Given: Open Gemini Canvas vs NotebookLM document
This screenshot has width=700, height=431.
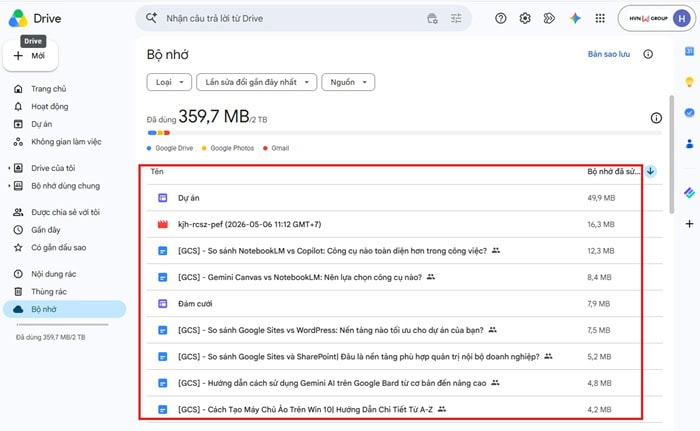Looking at the screenshot, I should click(404, 277).
